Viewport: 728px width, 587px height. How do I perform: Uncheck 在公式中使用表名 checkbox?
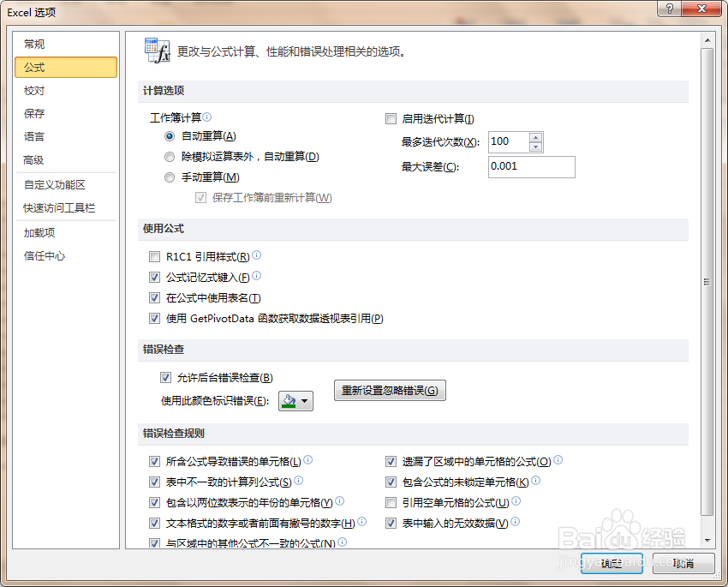(155, 297)
